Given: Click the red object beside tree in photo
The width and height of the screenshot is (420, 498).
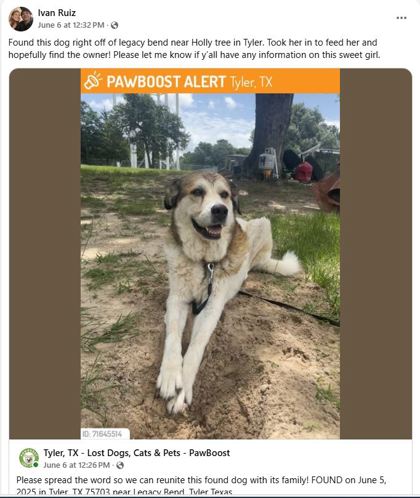Looking at the screenshot, I should click(304, 172).
